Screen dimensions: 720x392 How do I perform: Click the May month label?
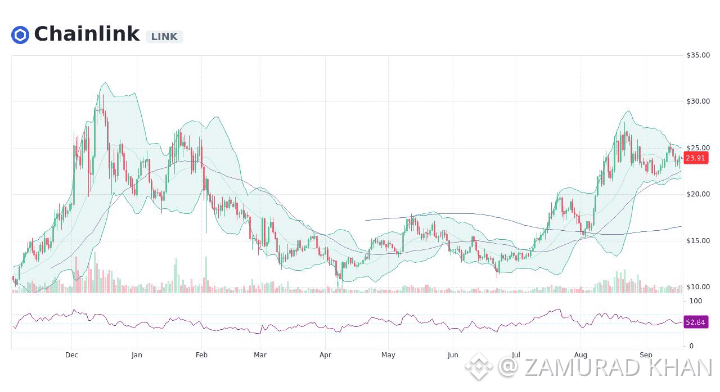pyautogui.click(x=388, y=355)
